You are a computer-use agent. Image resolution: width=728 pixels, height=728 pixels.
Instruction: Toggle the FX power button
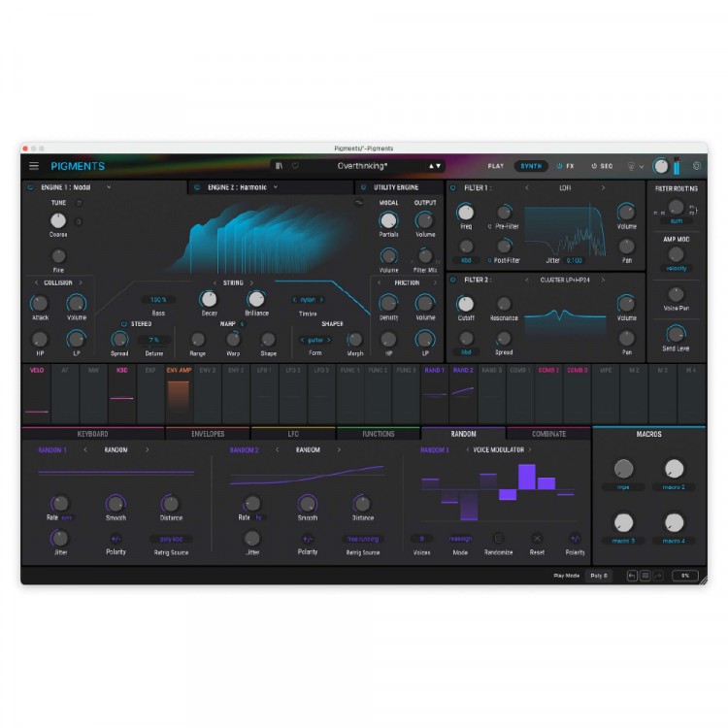[x=559, y=166]
